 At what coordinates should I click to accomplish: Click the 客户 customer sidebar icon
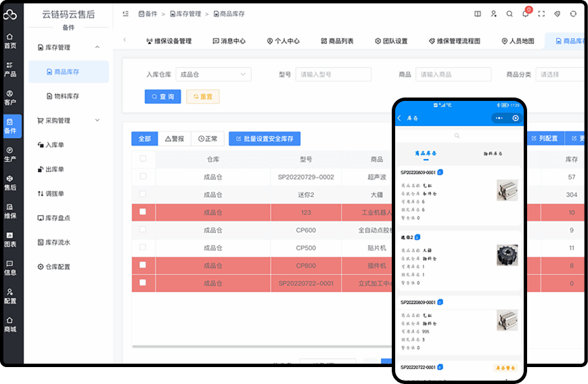[9, 98]
